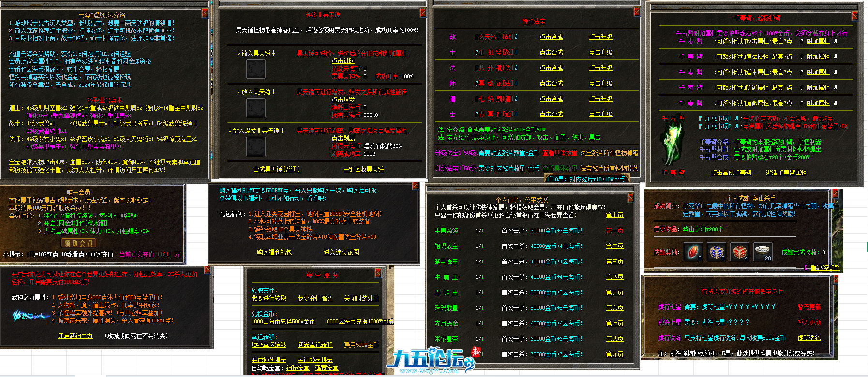868x377 pixels.
Task: Close the 综合服务 panel
Action: click(378, 274)
